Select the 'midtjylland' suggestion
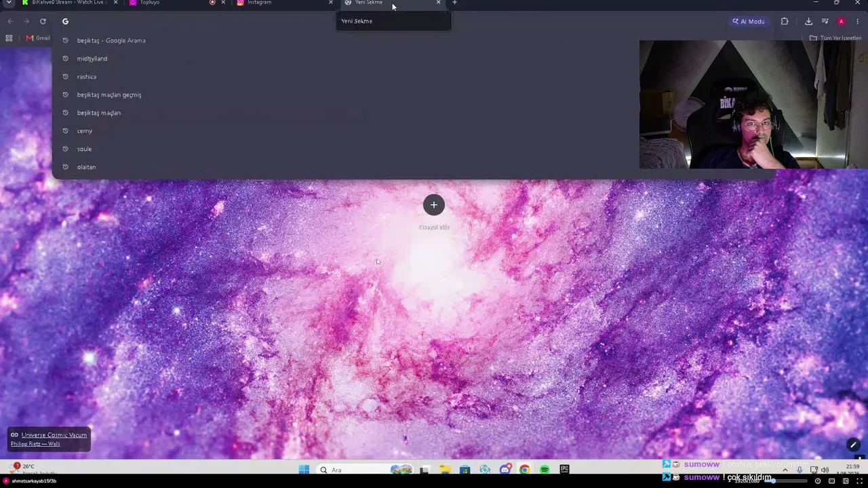 tap(413, 59)
